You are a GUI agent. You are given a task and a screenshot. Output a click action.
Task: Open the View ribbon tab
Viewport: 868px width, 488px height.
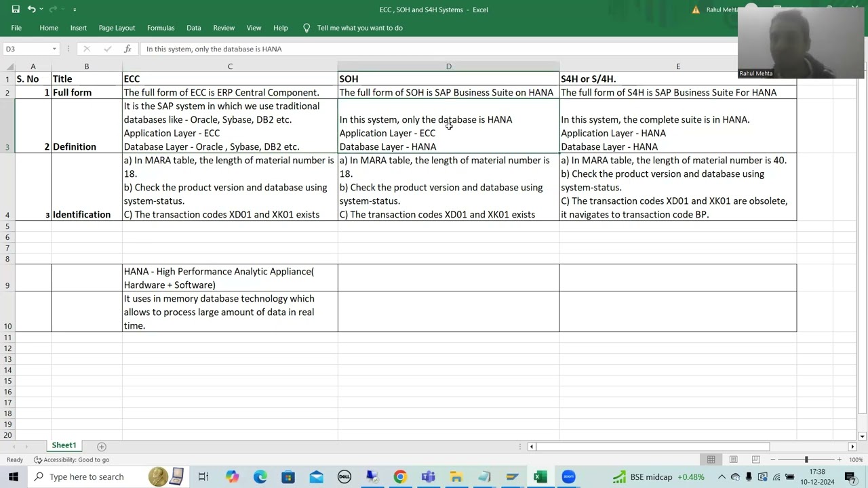254,28
